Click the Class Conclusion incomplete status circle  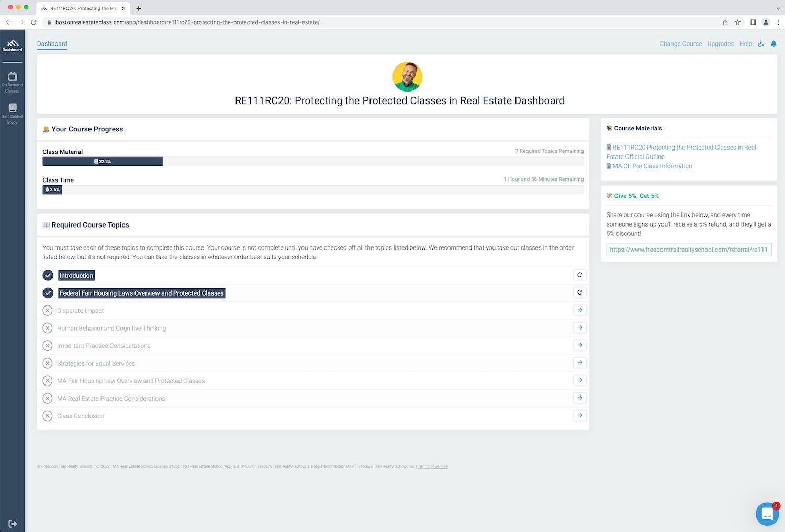(x=48, y=416)
